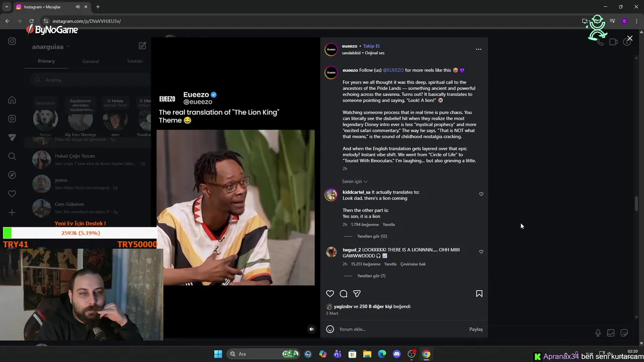Toggle video sound with the speaker icon
This screenshot has height=362, width=644.
(311, 329)
